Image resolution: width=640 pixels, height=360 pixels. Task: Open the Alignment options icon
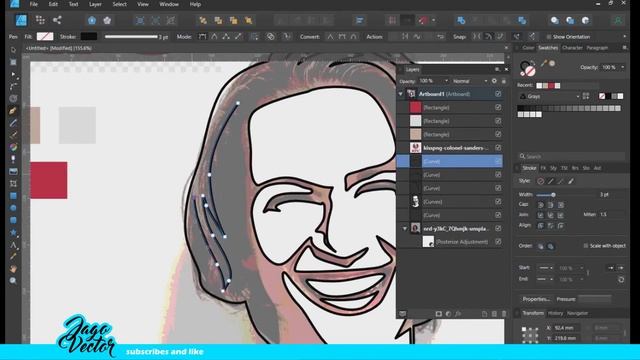click(360, 20)
